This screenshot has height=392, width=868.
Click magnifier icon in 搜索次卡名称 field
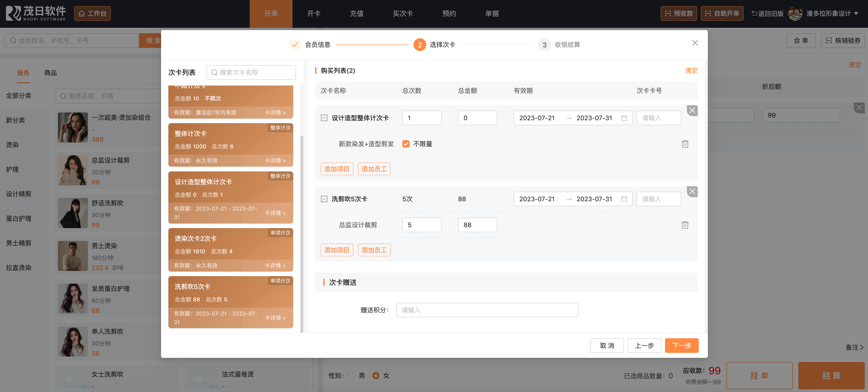point(214,72)
